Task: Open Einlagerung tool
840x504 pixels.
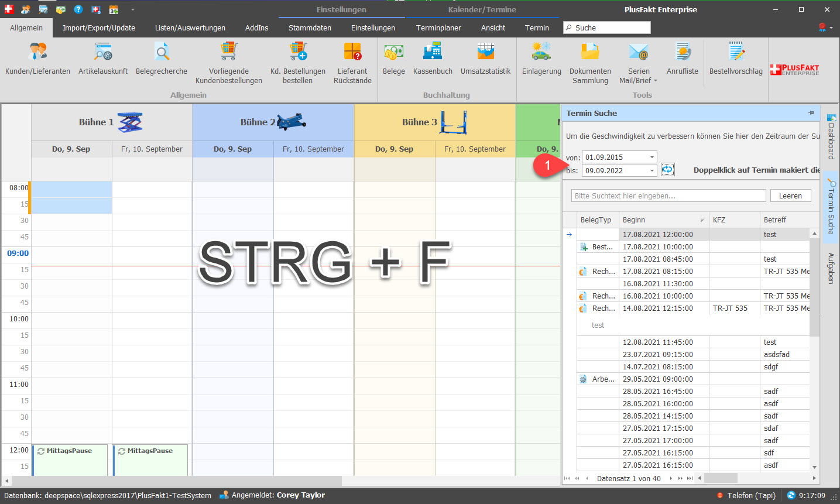Action: click(541, 59)
